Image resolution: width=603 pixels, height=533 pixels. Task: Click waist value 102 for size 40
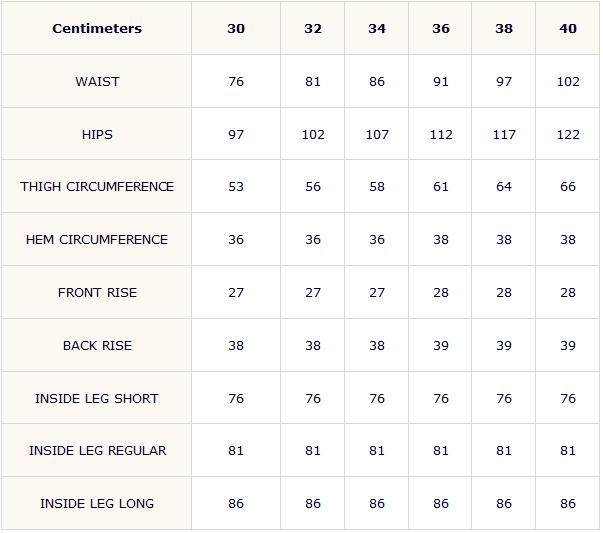[x=568, y=82]
